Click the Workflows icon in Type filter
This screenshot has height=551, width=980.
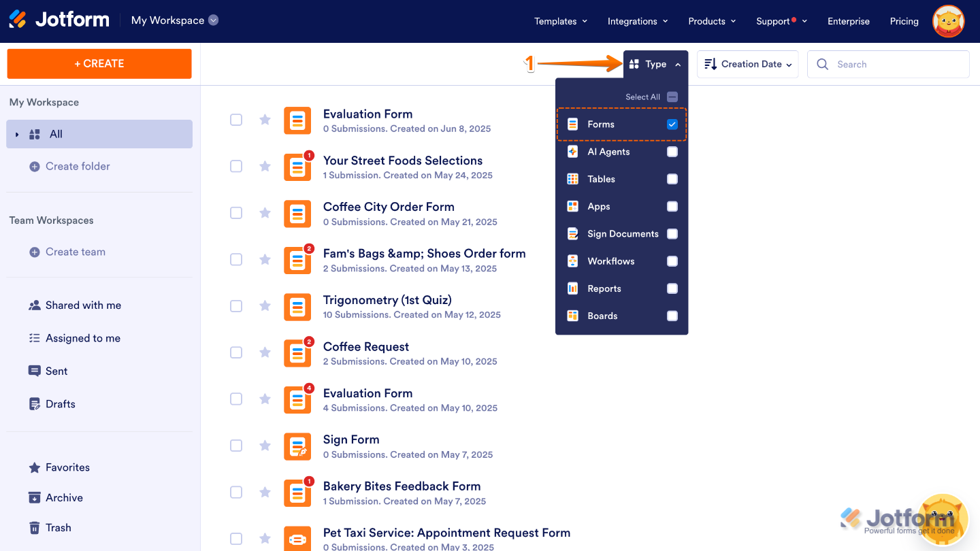(572, 261)
